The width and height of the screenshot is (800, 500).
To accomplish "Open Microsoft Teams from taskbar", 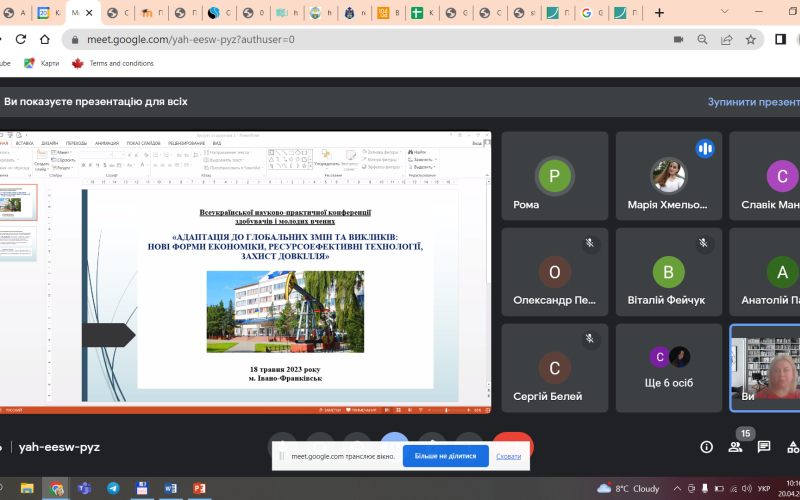I will pyautogui.click(x=84, y=488).
